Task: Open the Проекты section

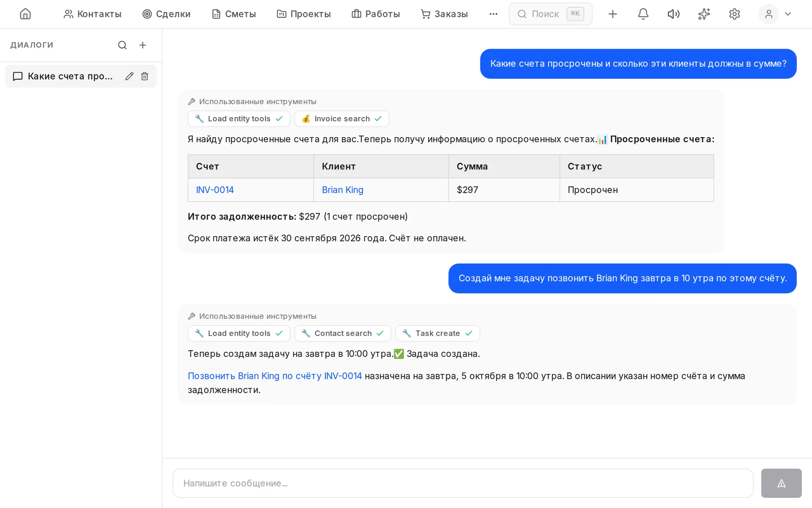Action: [304, 14]
